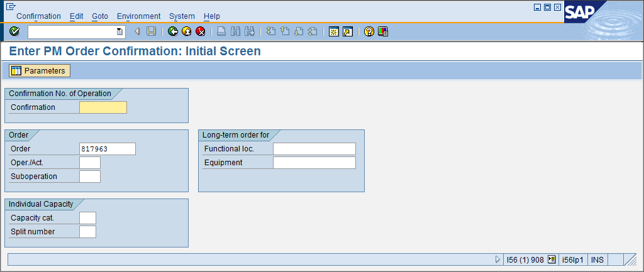Screen dimensions: 644x272
Task: Click the Print icon
Action: pyautogui.click(x=221, y=31)
